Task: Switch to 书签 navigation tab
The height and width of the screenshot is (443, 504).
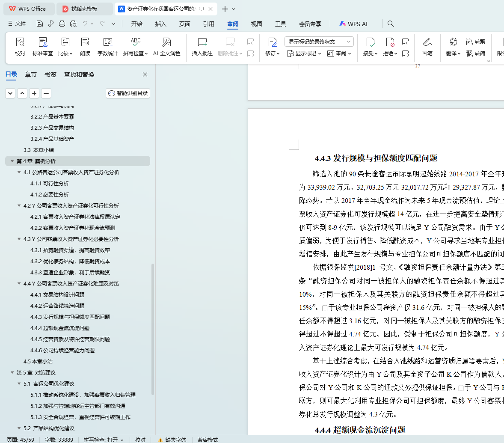Action: coord(50,74)
